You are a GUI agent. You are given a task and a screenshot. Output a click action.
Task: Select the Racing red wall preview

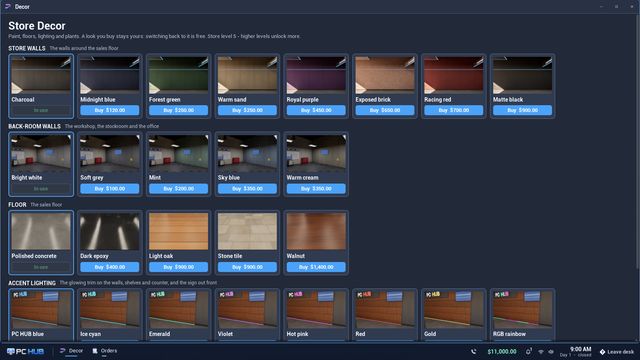coord(453,75)
